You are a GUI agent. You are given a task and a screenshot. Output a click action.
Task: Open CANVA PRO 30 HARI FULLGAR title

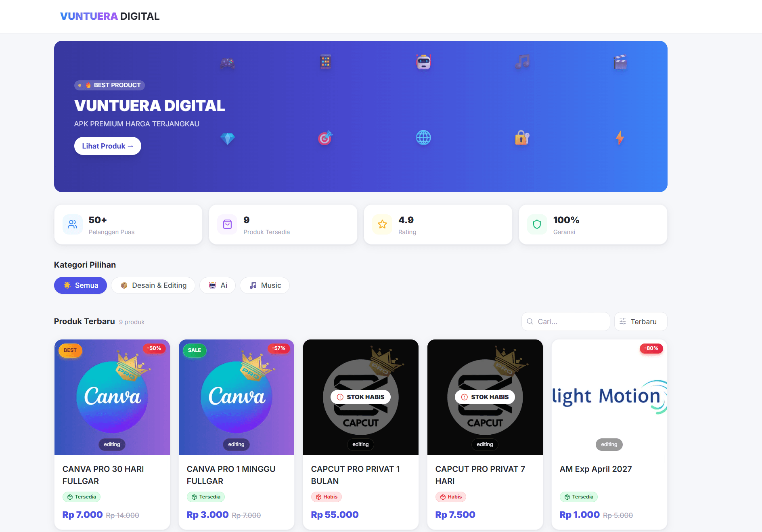pos(103,475)
